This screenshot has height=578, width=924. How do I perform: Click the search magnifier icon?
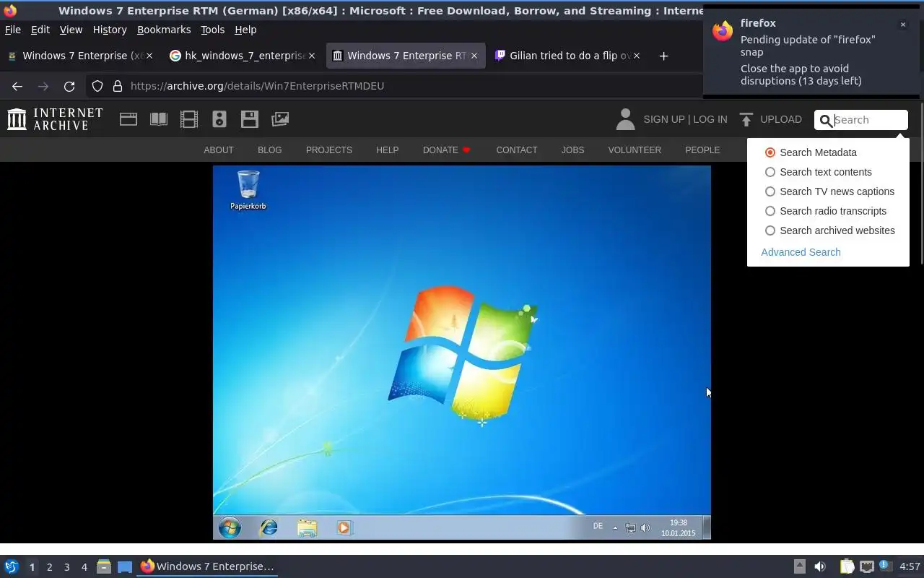[826, 120]
